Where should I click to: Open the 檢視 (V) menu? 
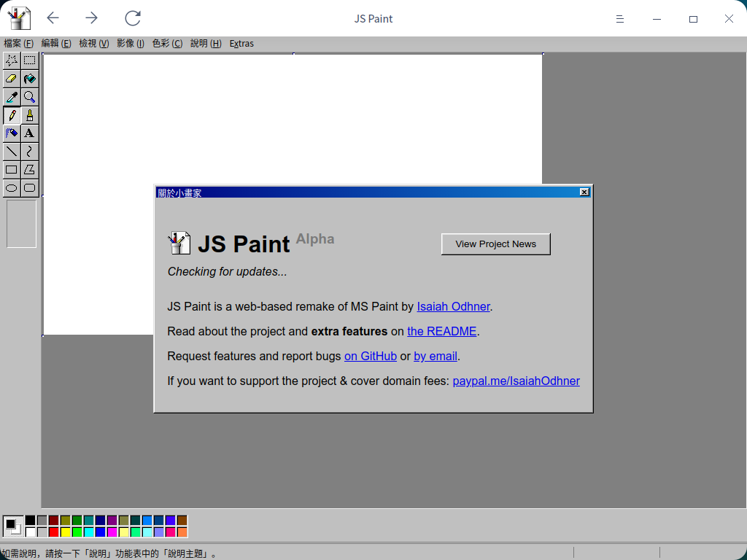point(94,43)
